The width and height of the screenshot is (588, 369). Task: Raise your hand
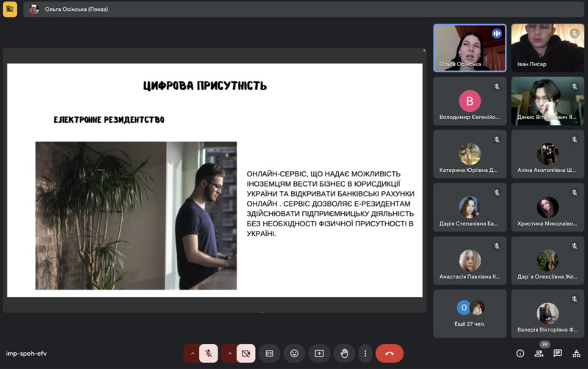[344, 354]
